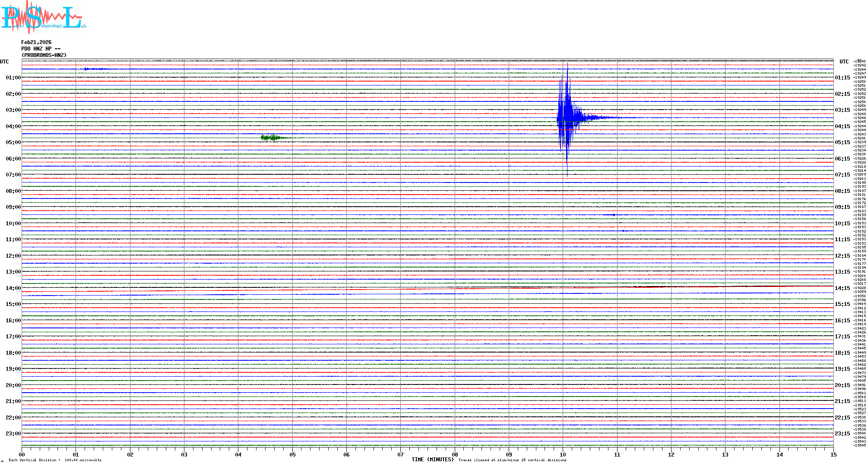Screen dimensions: 868x466
Task: Select the 03:00 hour label on left
Action: [x=13, y=110]
